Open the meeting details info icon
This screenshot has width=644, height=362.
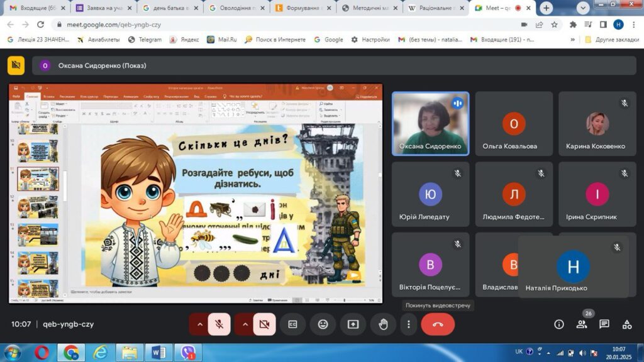point(558,324)
